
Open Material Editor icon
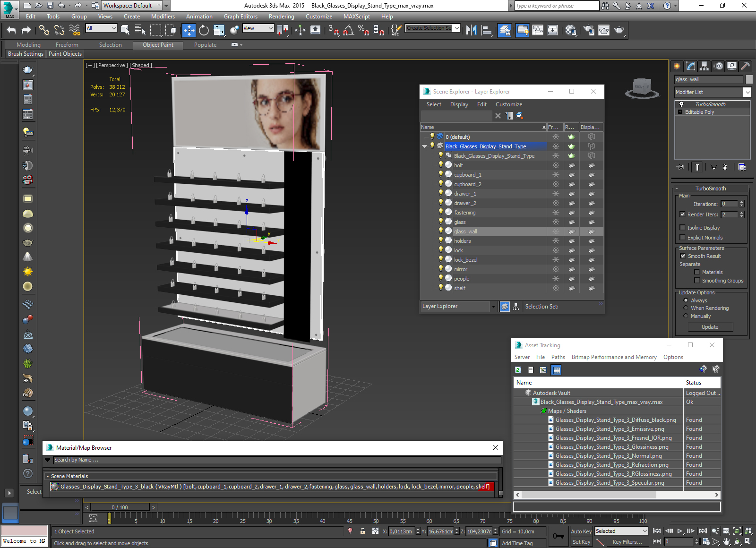tap(571, 30)
